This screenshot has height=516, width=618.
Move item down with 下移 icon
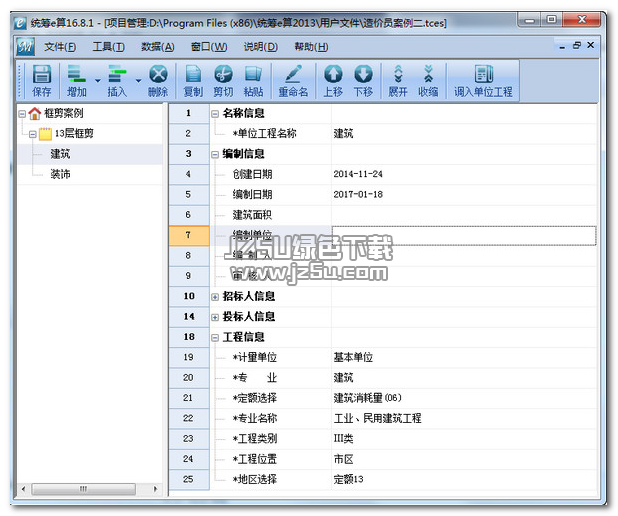click(363, 80)
